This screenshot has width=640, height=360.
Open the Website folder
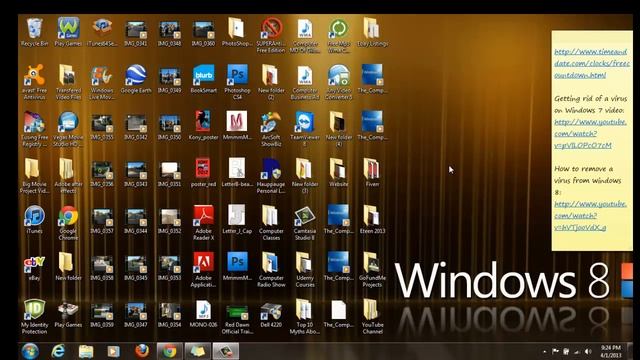coord(338,173)
